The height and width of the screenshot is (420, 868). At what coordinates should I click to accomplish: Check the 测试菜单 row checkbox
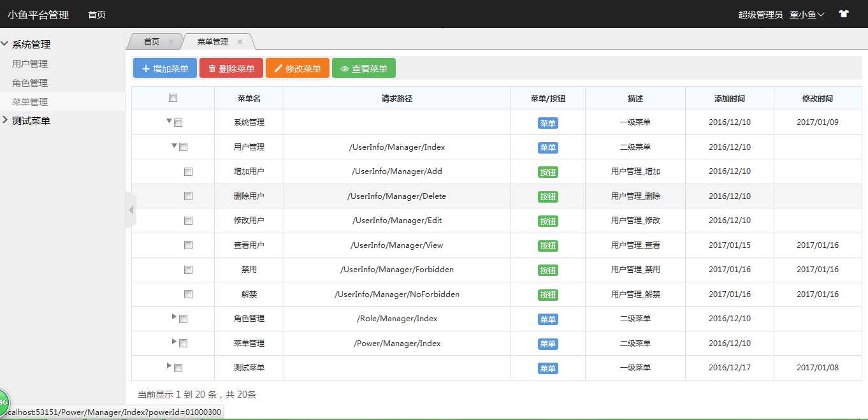(x=178, y=368)
